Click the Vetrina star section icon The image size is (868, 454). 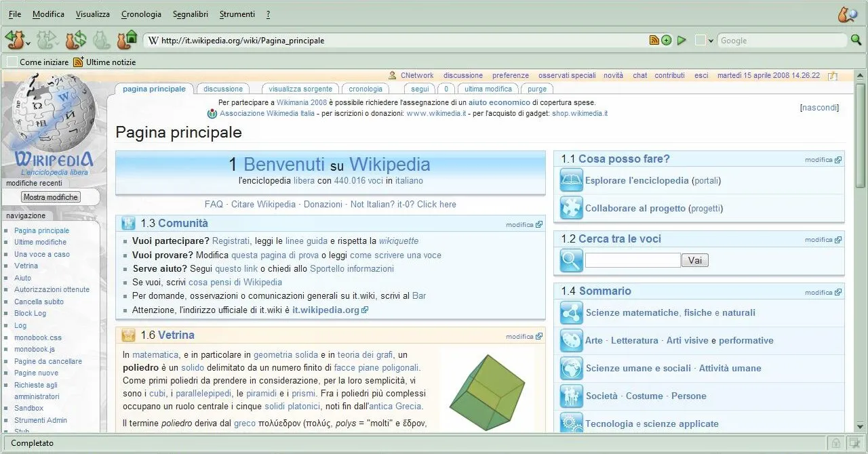pyautogui.click(x=129, y=335)
